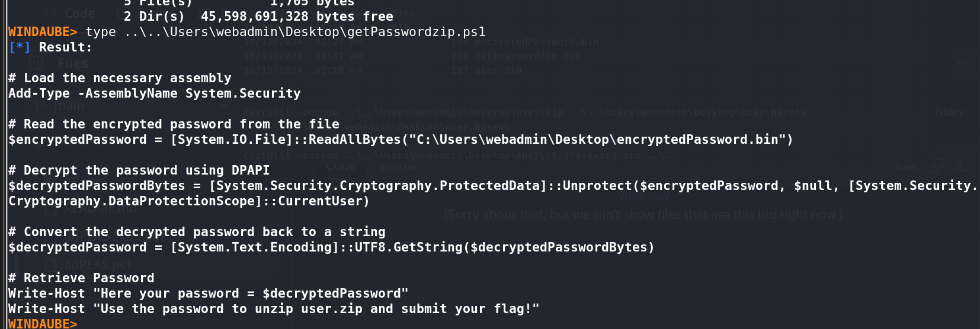Screen dimensions: 980x329
Task: Click the adPEAS.ps1 file icon
Action: click(x=51, y=265)
